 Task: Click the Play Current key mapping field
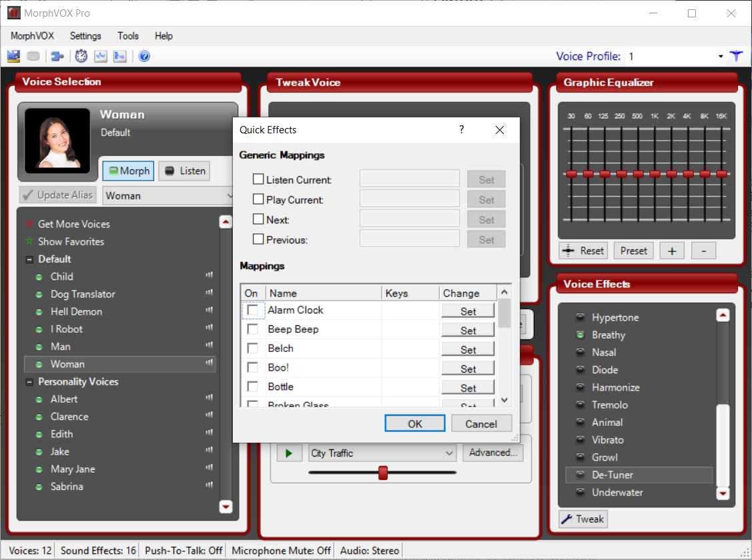coord(409,199)
